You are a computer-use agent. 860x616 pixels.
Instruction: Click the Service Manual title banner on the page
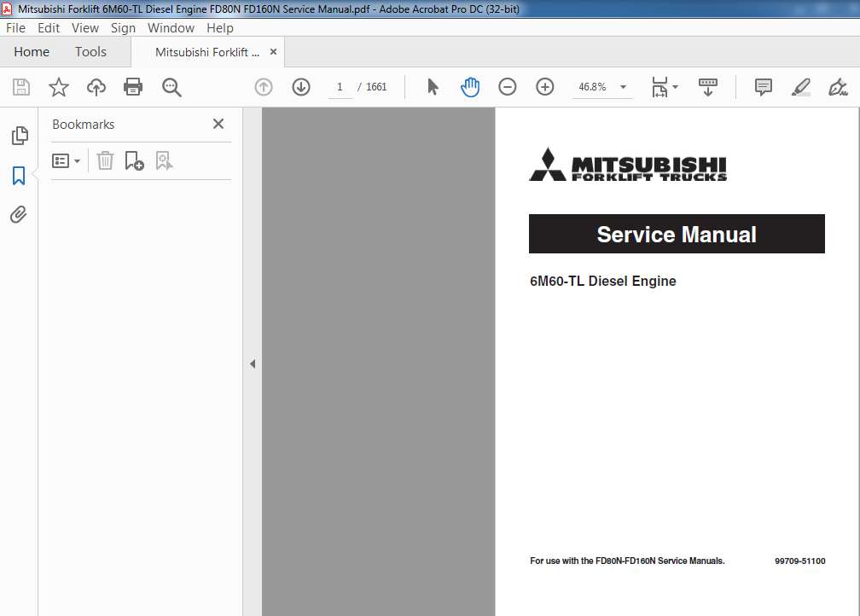point(677,235)
